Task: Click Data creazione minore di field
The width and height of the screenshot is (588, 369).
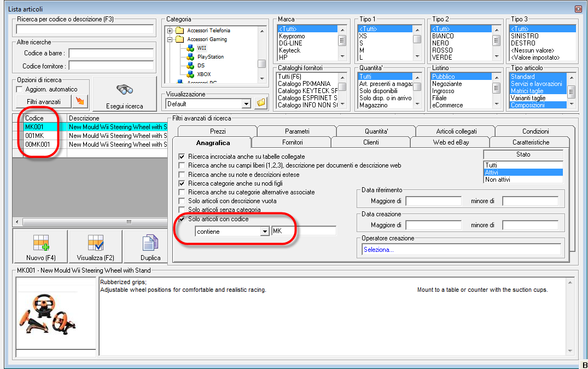Action: coord(530,225)
